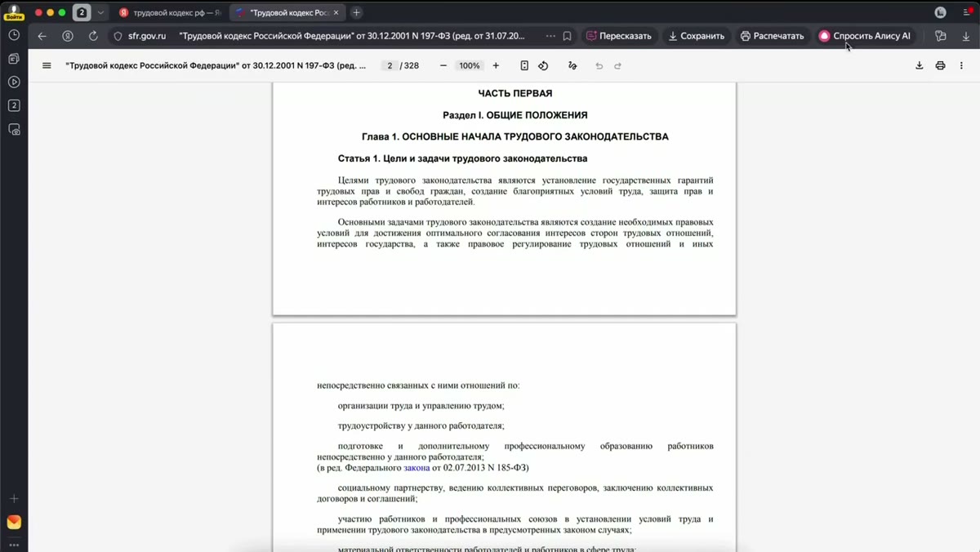Click Спросить Алису AI button
Screen dimensions: 980x552
point(865,36)
